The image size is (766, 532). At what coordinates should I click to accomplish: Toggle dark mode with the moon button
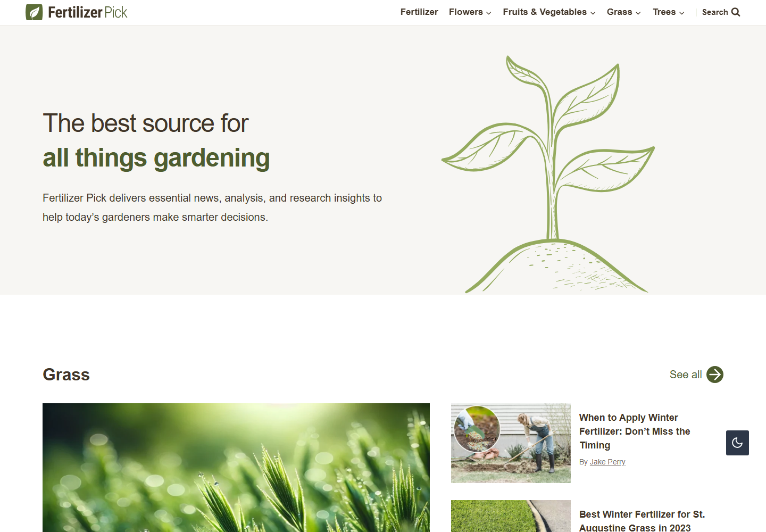(x=737, y=443)
